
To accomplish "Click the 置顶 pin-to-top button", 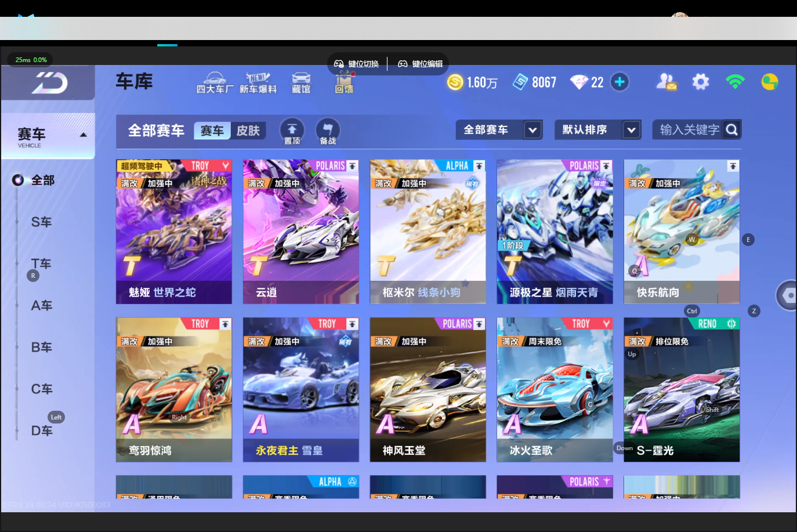I will click(x=292, y=131).
